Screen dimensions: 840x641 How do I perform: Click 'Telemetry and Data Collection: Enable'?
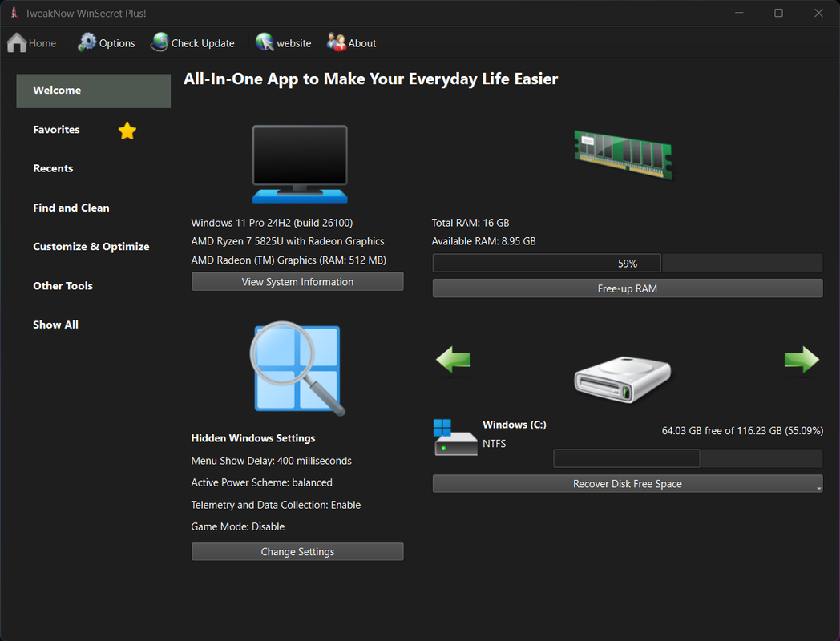click(276, 505)
